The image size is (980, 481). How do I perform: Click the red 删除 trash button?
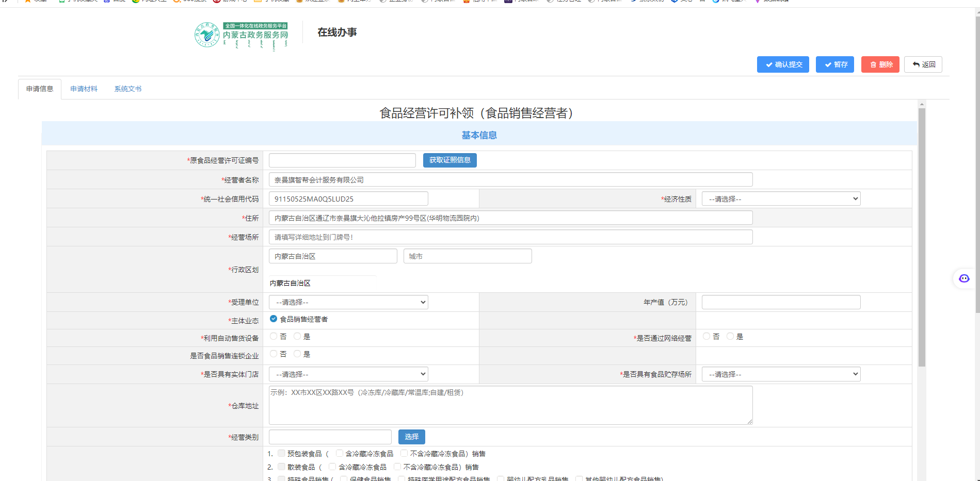tap(880, 64)
